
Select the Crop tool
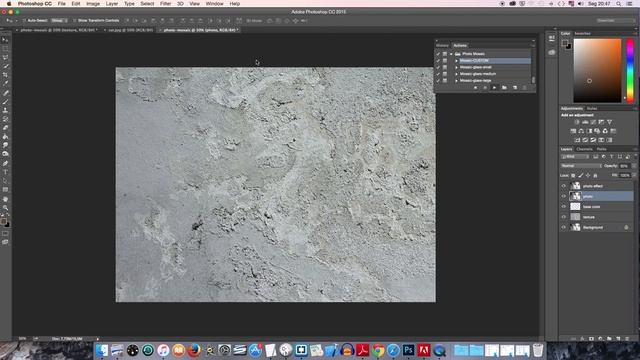tap(5, 75)
